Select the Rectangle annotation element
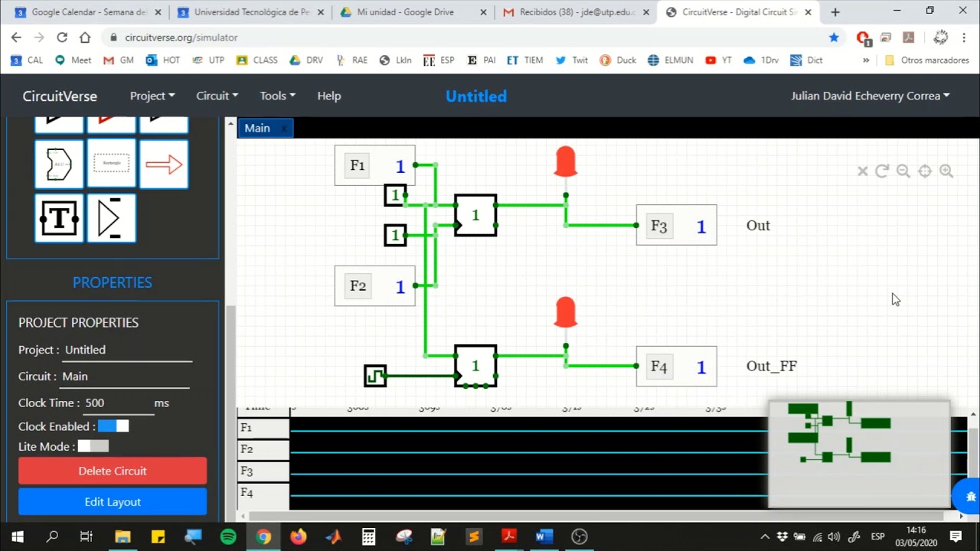 click(112, 164)
